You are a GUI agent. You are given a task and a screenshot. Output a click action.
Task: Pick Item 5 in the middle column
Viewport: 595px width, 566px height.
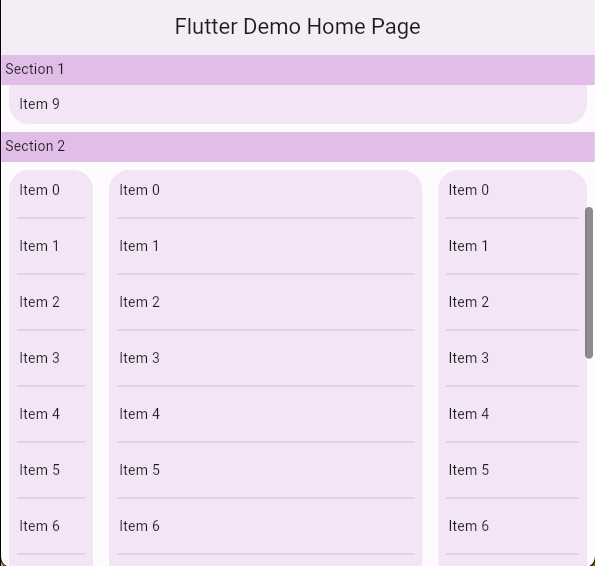click(266, 470)
